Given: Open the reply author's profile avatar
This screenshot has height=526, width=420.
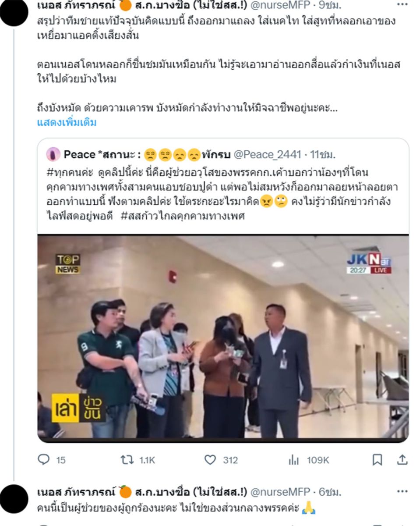Looking at the screenshot, I should [14, 499].
